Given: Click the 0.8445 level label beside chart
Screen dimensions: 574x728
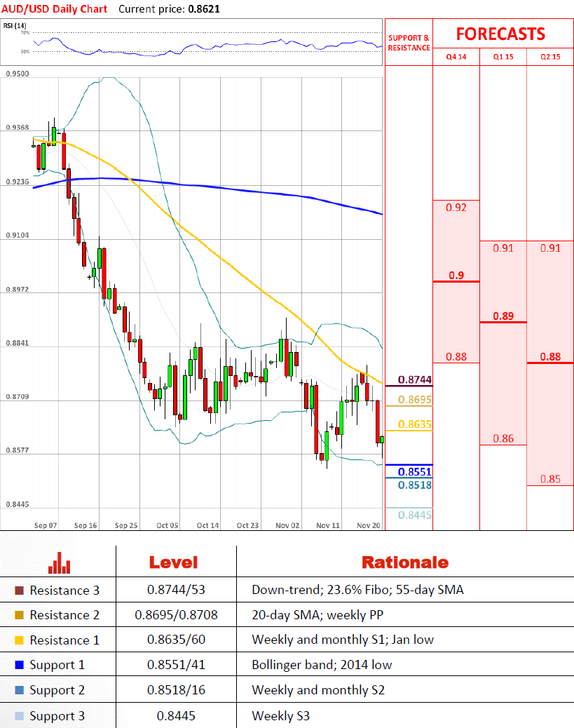Looking at the screenshot, I should tap(415, 515).
